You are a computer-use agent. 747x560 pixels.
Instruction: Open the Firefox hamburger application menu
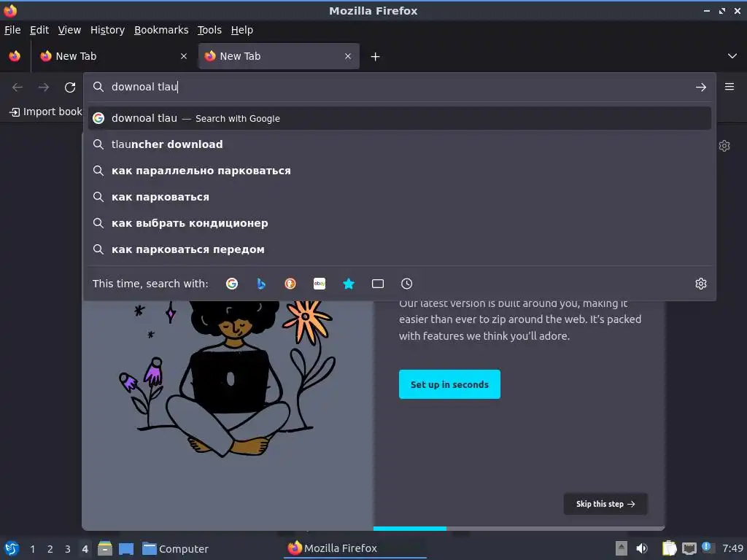pyautogui.click(x=729, y=87)
